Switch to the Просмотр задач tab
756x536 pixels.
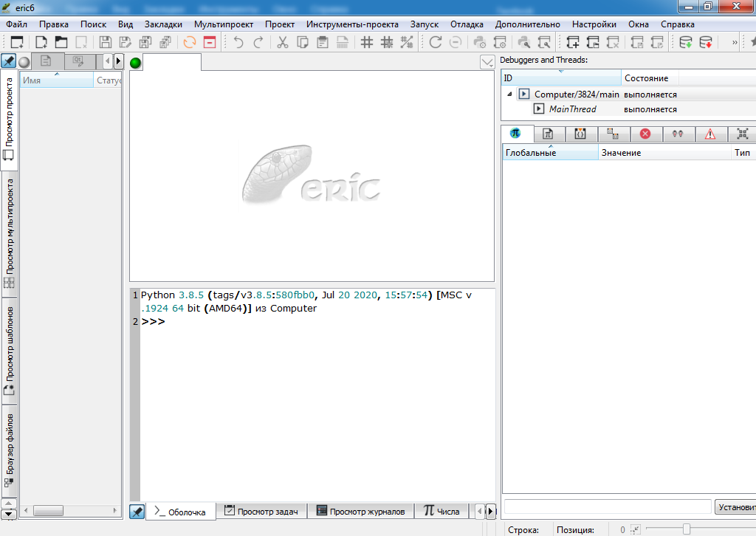pyautogui.click(x=263, y=511)
